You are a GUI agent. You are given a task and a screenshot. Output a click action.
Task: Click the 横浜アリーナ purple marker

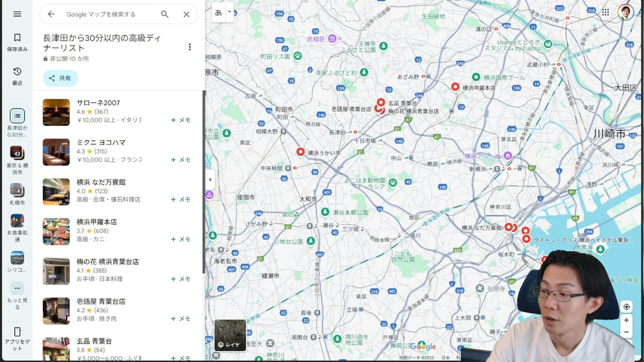pos(508,156)
